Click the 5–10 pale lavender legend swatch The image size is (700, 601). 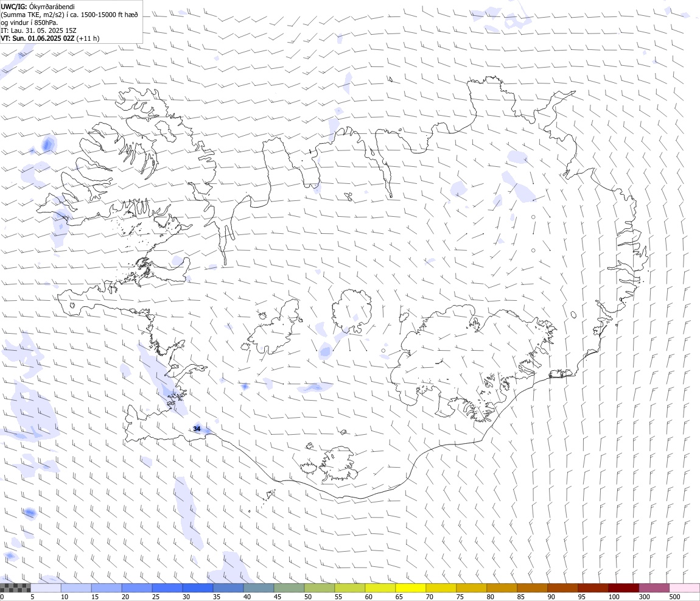click(x=46, y=588)
